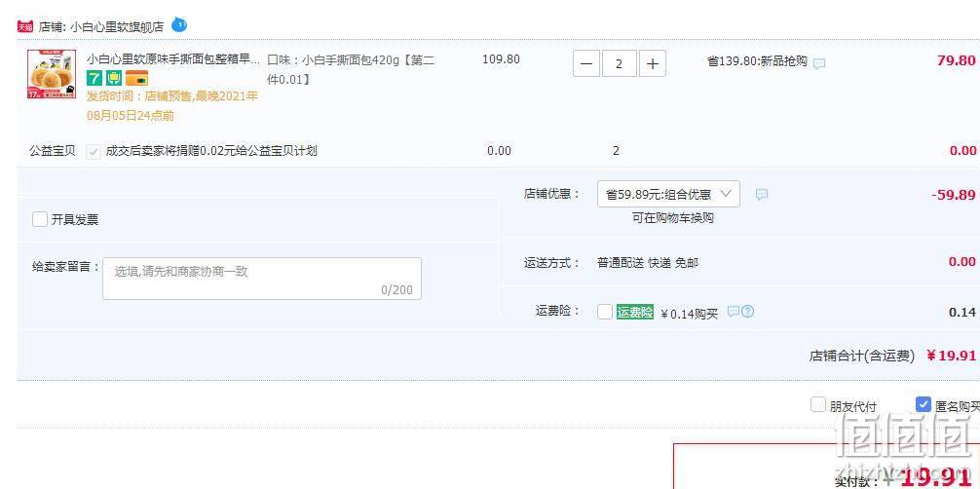Decrease quantity with the minus button

586,63
